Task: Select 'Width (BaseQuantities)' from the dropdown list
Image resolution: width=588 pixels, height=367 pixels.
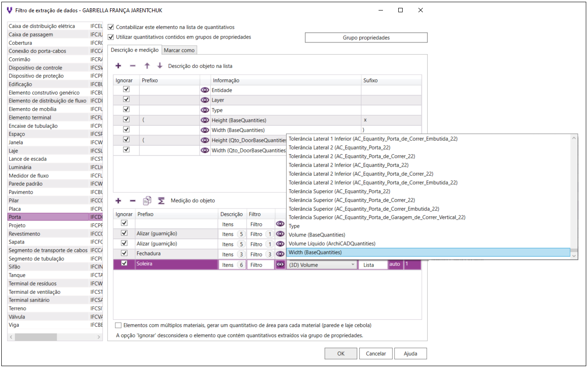Action: coord(315,252)
